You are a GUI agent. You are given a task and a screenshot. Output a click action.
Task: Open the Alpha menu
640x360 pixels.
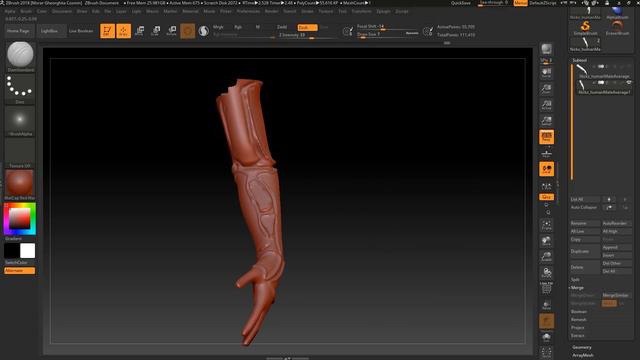10,11
